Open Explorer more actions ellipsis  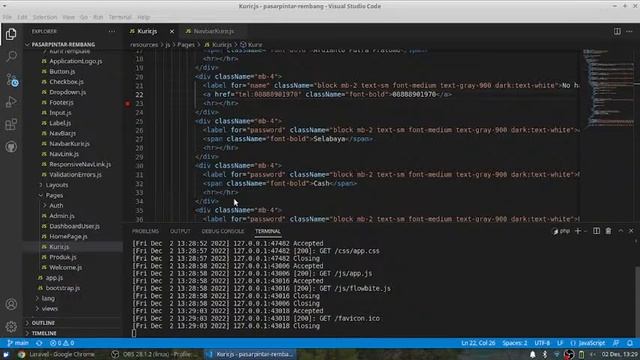(x=111, y=31)
